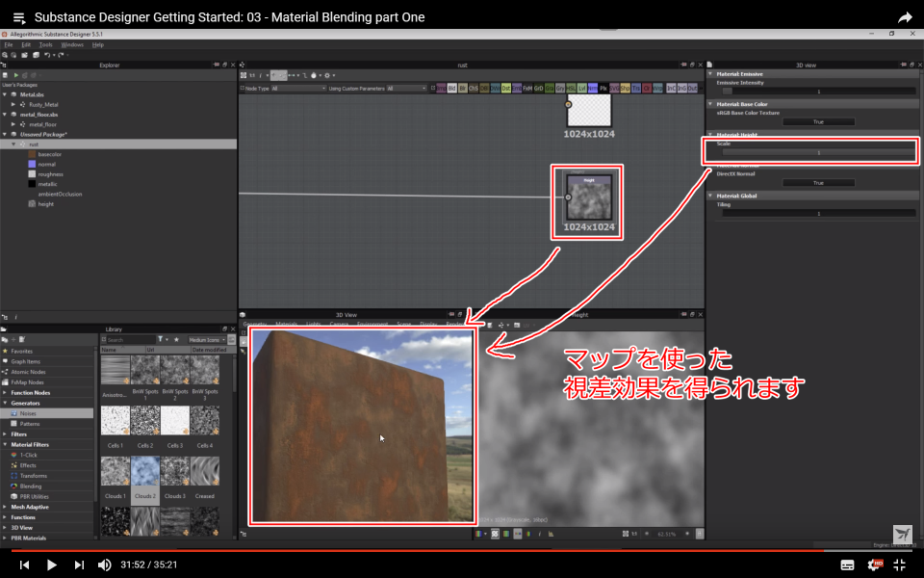Exit full screen mode

pos(900,565)
